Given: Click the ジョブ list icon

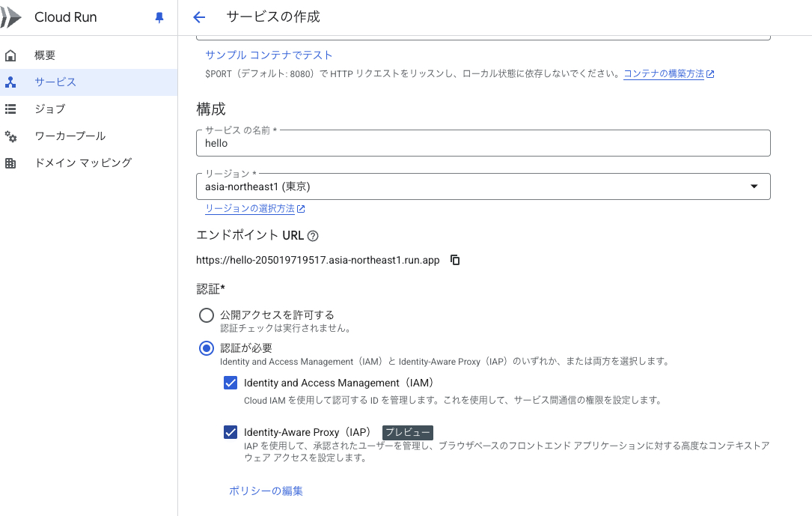Looking at the screenshot, I should point(10,109).
